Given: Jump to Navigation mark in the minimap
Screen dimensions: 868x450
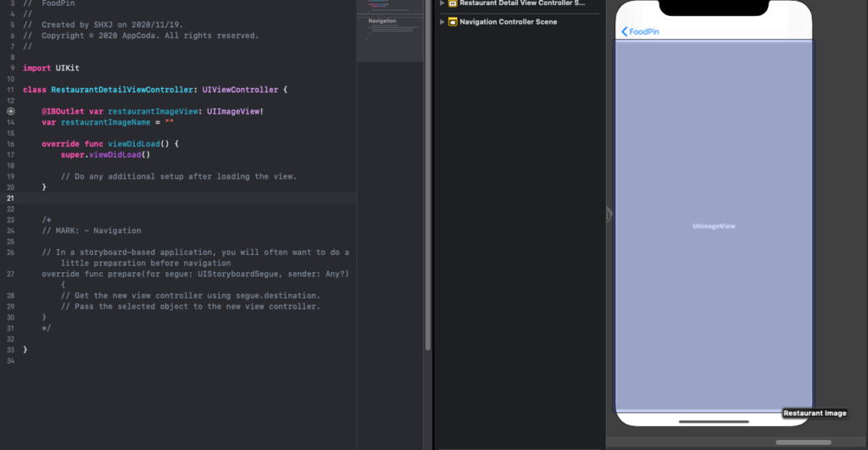Looking at the screenshot, I should pyautogui.click(x=381, y=21).
